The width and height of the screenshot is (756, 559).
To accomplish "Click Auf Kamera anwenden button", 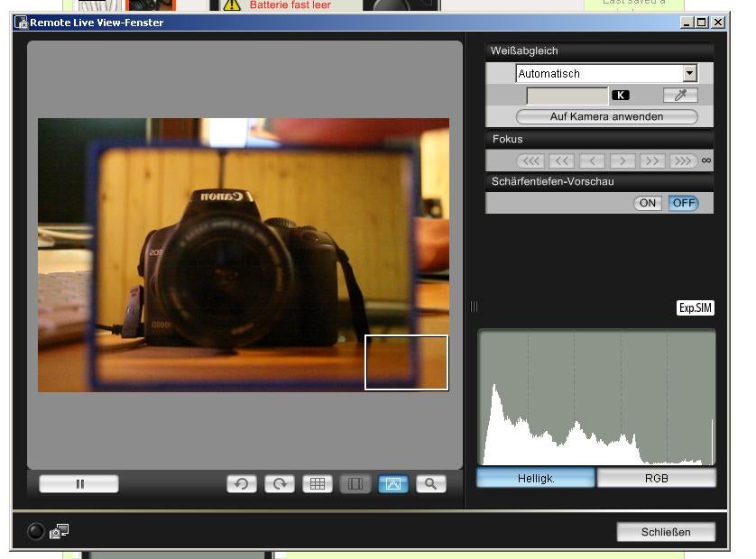I will [x=606, y=116].
